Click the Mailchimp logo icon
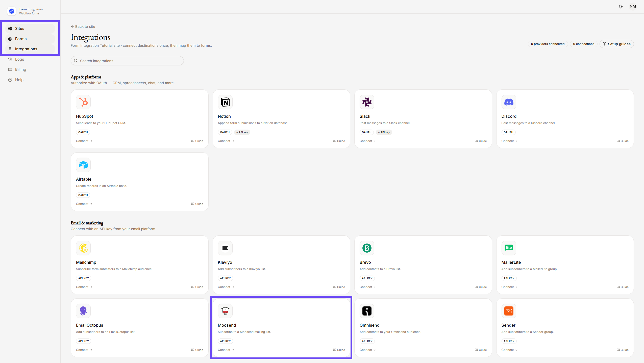This screenshot has height=363, width=644. tap(83, 248)
